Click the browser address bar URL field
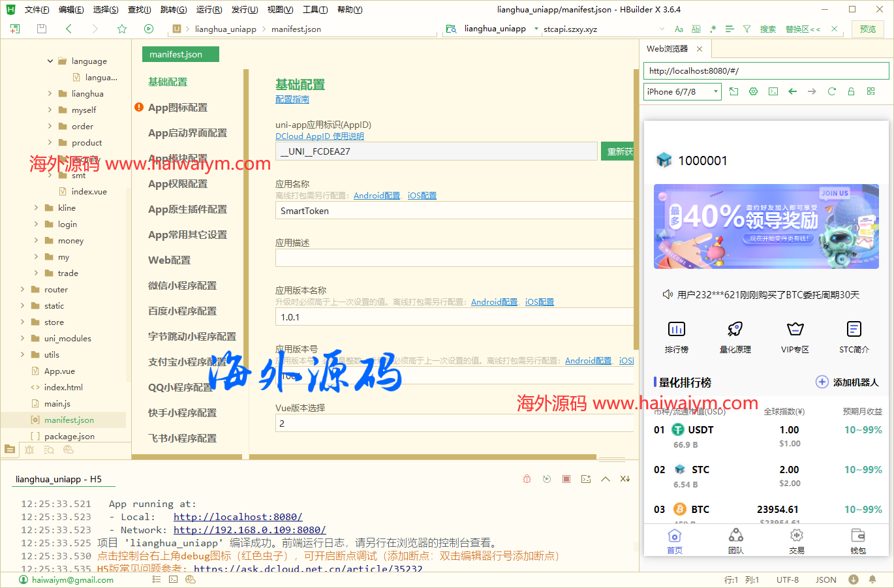This screenshot has width=894, height=588. [x=763, y=70]
